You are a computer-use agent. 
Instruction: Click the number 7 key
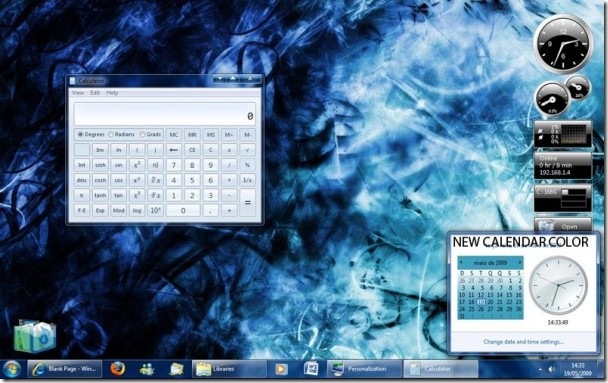point(174,165)
